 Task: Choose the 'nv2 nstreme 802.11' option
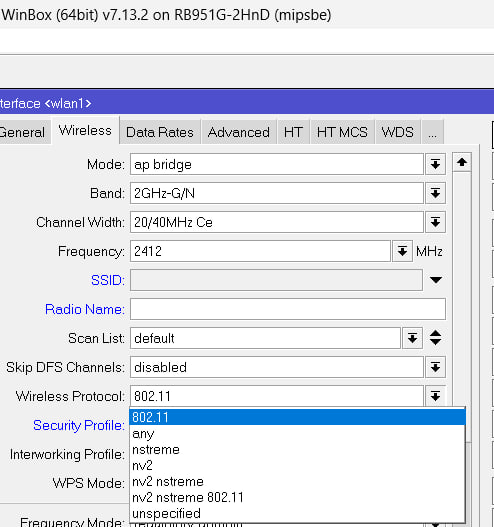297,497
